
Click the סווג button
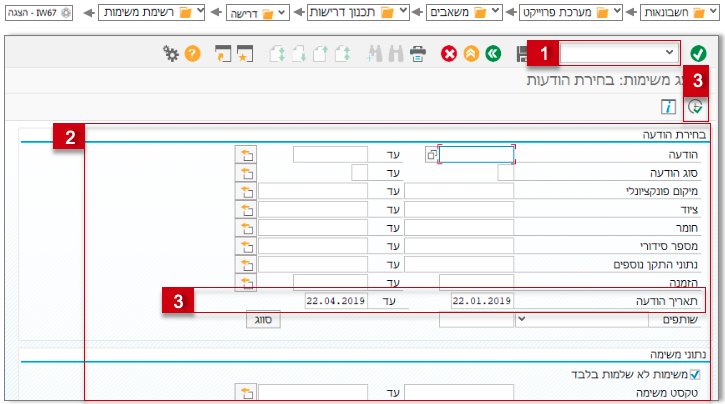[x=263, y=319]
